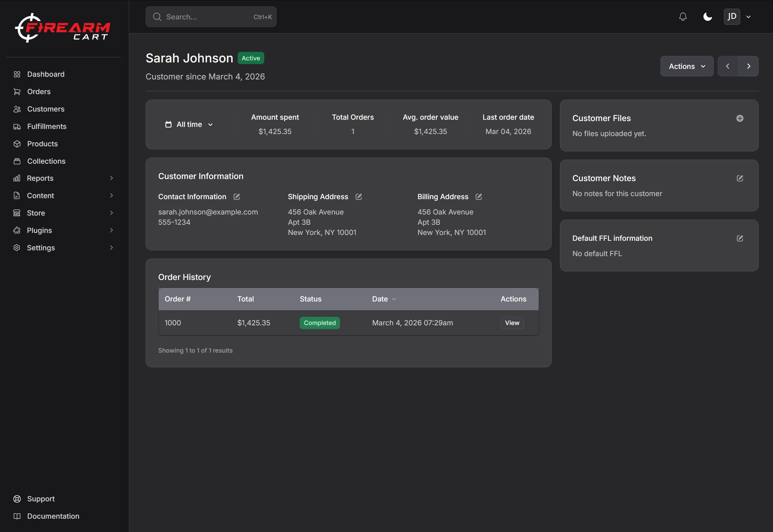Click Showing 1 to 1 results text

coord(195,351)
